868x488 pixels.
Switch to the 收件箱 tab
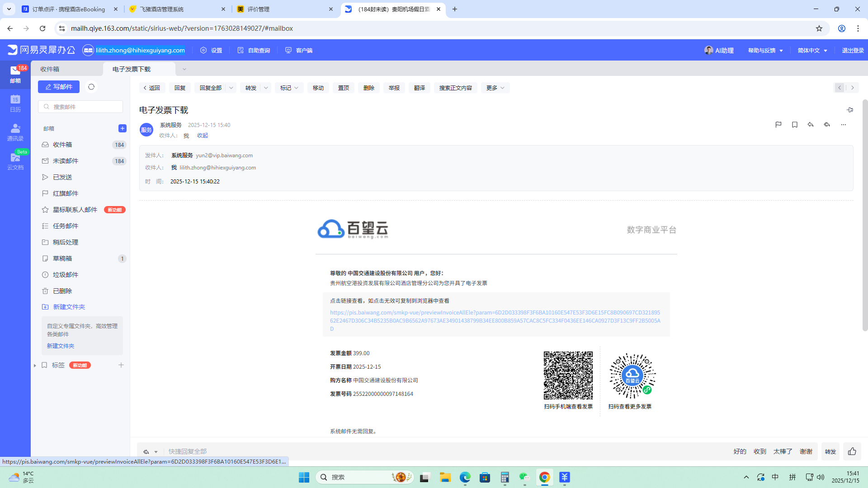coord(50,69)
